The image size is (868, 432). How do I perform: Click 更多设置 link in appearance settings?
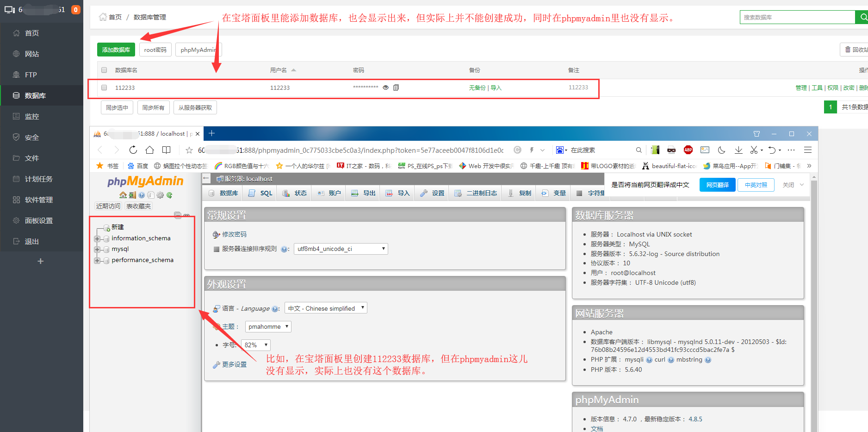pyautogui.click(x=235, y=364)
